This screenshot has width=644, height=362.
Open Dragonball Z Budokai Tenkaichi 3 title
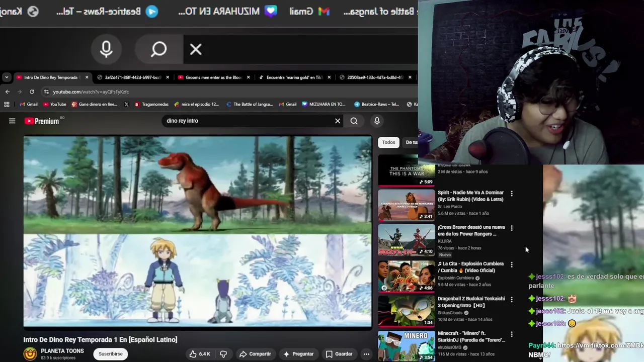(x=471, y=302)
